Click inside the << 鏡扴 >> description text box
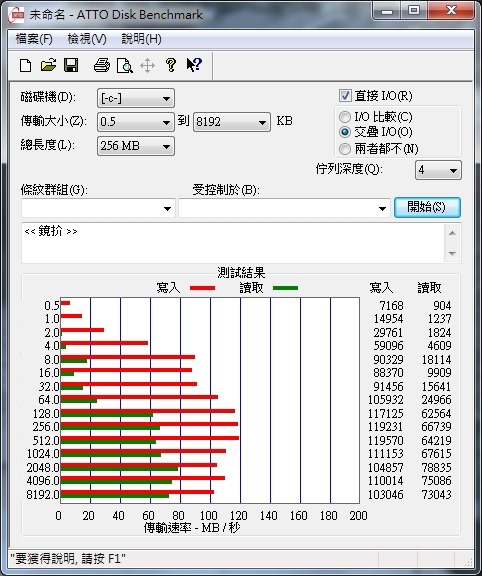This screenshot has height=576, width=482. pyautogui.click(x=233, y=242)
